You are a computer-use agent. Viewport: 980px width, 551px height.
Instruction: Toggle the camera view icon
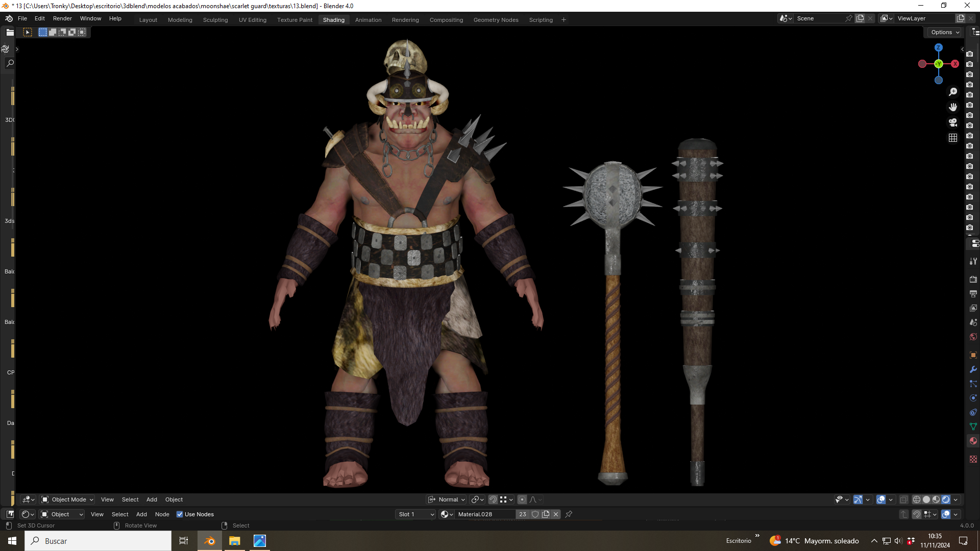pyautogui.click(x=952, y=122)
